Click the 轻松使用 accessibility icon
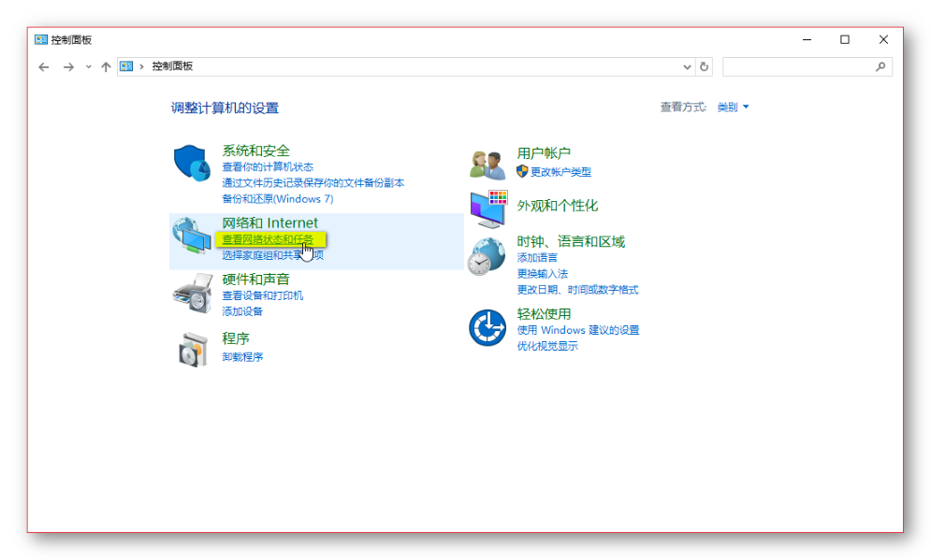This screenshot has width=931, height=560. [487, 327]
